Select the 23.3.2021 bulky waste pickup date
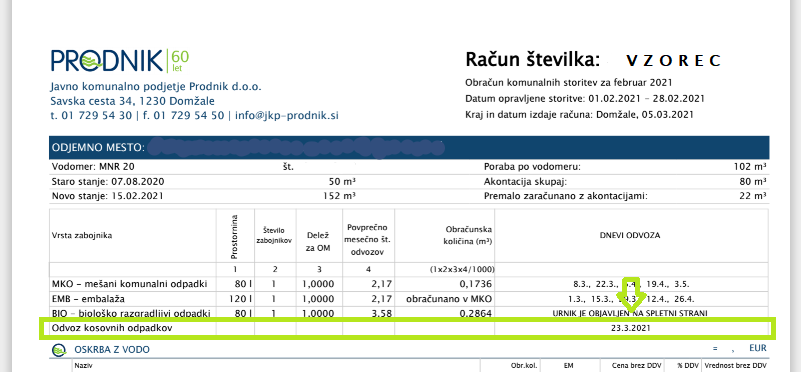This screenshot has height=372, width=801. click(630, 329)
